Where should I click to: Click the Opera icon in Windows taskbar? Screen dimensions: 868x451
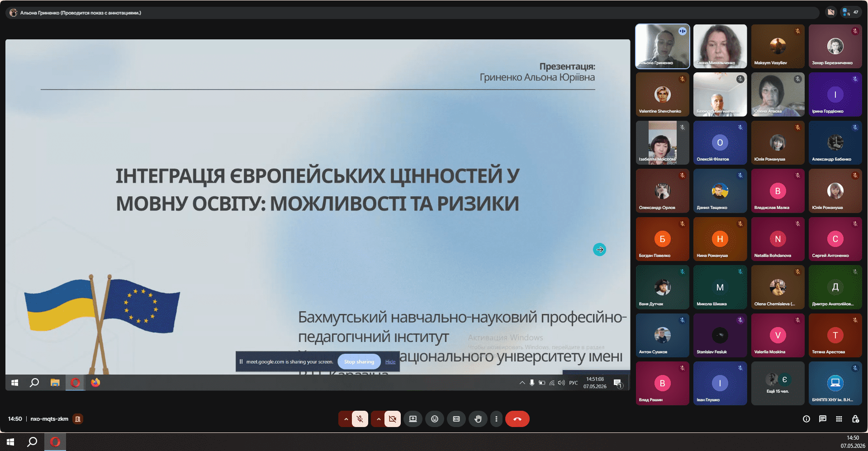pyautogui.click(x=55, y=442)
